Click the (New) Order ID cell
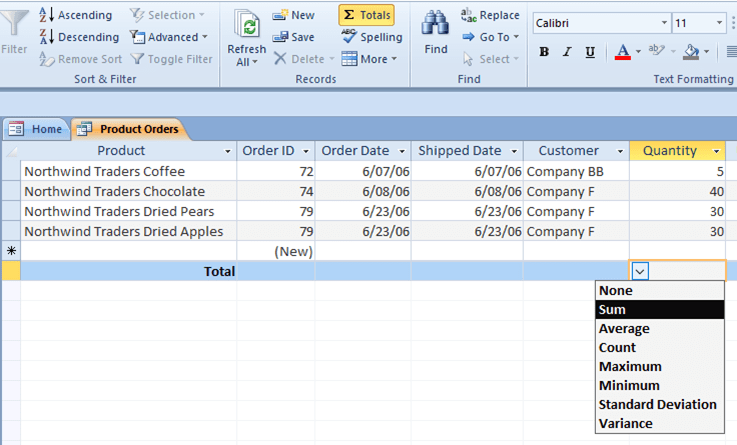The width and height of the screenshot is (737, 445). tap(276, 251)
